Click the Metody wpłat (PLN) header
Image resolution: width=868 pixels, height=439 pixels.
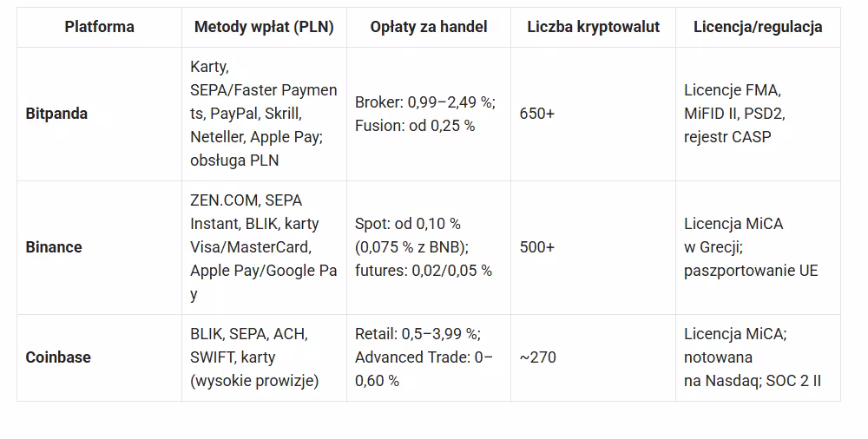[x=264, y=27]
